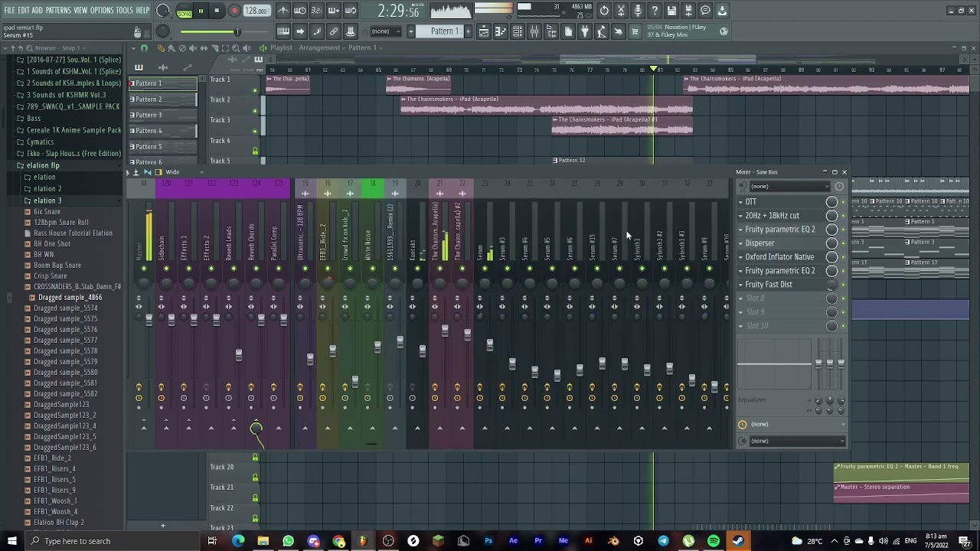
Task: Click the undo history icon in toolbar
Action: click(604, 11)
